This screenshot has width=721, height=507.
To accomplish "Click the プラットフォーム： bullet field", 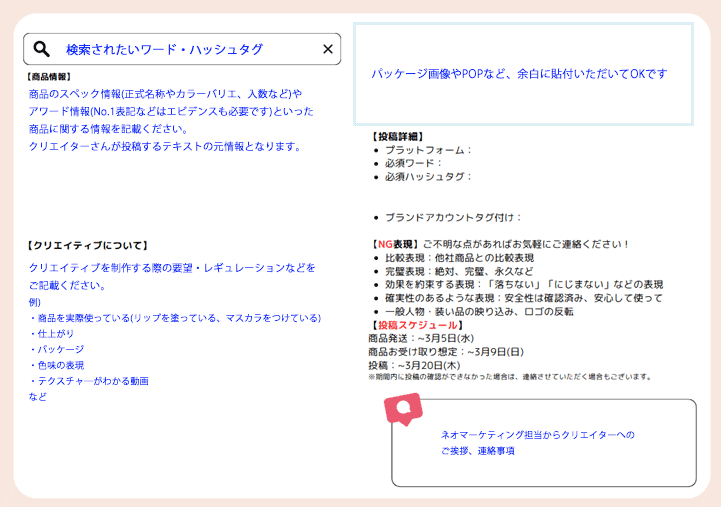I will [x=428, y=150].
